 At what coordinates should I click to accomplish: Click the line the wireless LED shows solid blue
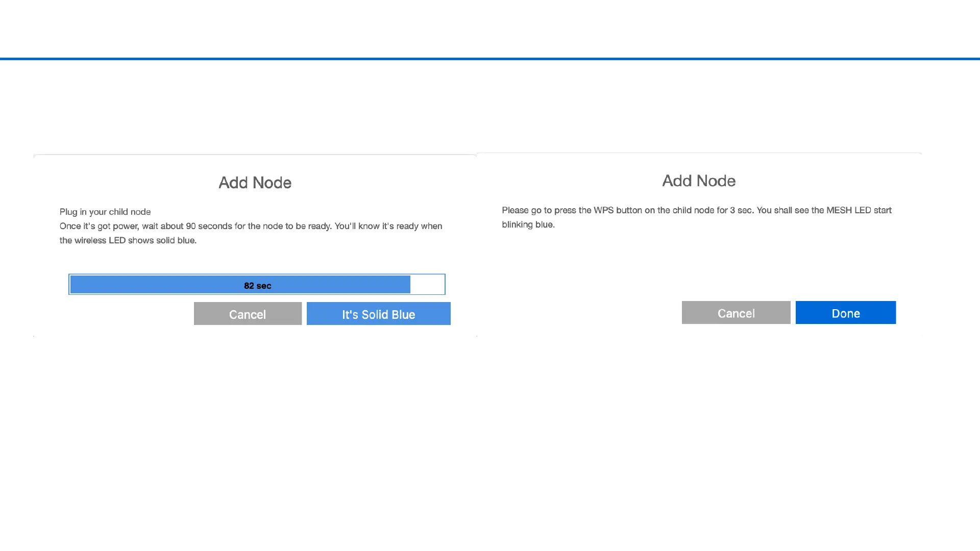tap(128, 240)
